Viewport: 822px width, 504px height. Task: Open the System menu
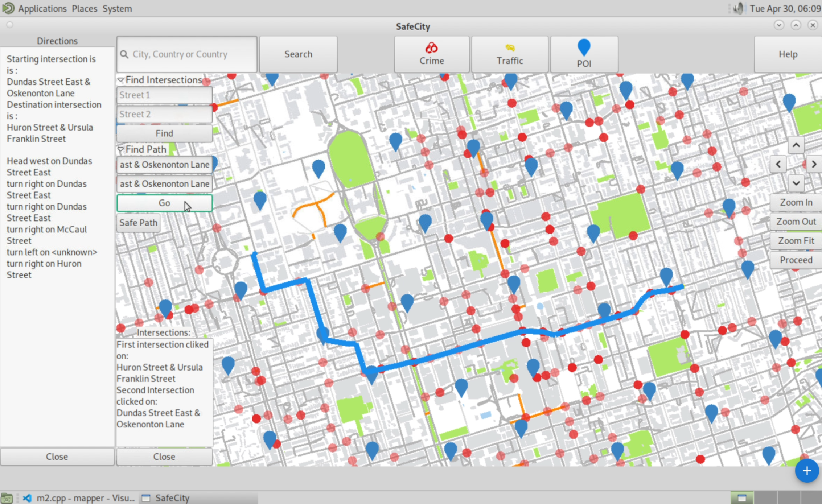coord(117,8)
